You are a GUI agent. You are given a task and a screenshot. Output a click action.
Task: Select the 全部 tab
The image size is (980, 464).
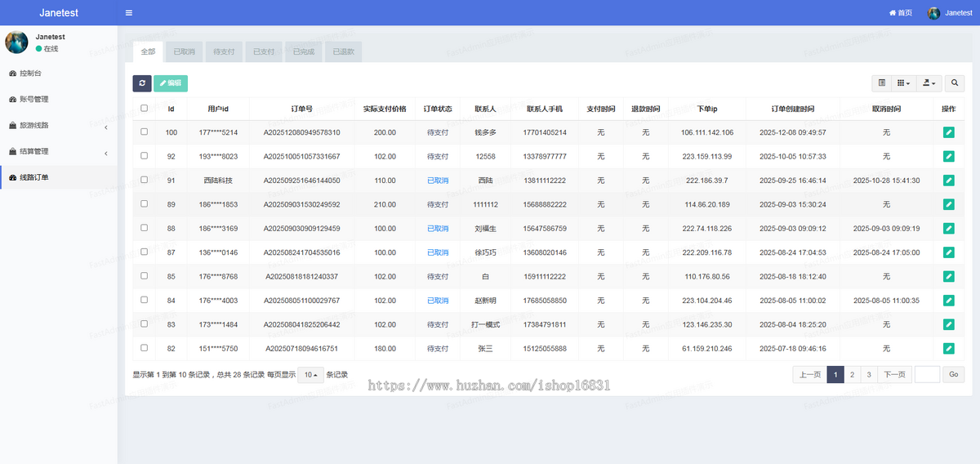pyautogui.click(x=148, y=51)
